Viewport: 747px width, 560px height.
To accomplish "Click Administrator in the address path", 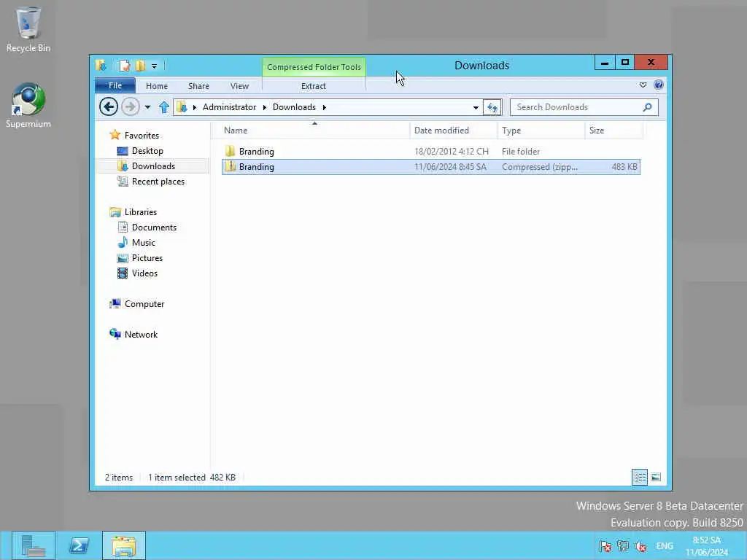I will (x=229, y=107).
